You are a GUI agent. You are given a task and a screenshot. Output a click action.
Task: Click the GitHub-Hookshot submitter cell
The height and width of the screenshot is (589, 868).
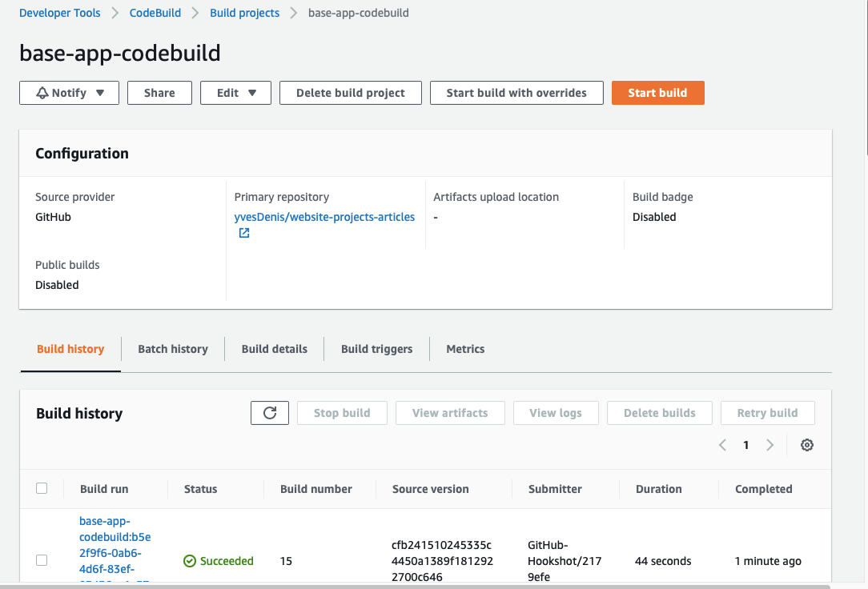click(x=564, y=561)
